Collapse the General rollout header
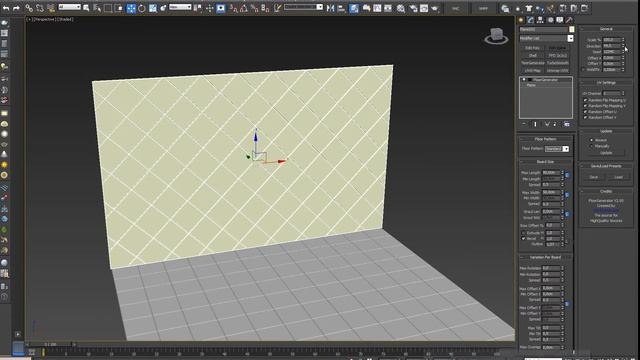This screenshot has height=360, width=640. pos(606,29)
